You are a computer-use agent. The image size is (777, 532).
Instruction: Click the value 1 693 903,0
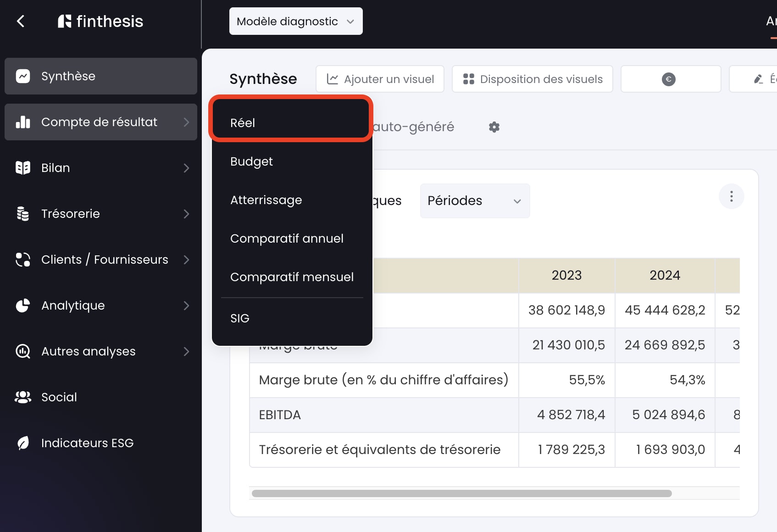coord(670,449)
